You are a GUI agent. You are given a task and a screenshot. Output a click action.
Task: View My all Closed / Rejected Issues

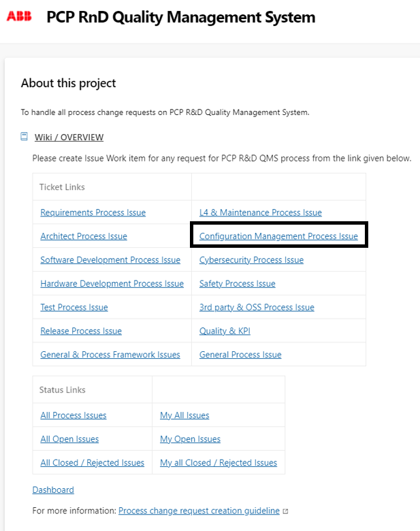tap(219, 463)
